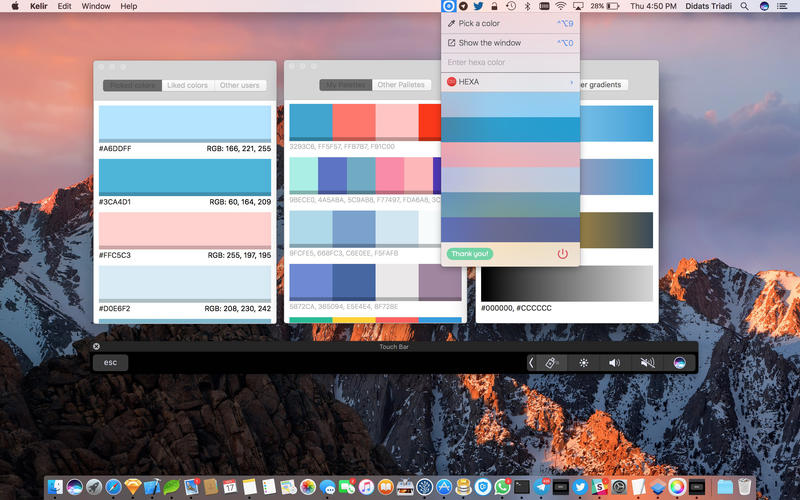Toggle the Touch Bar mute button
The width and height of the screenshot is (800, 500).
647,363
